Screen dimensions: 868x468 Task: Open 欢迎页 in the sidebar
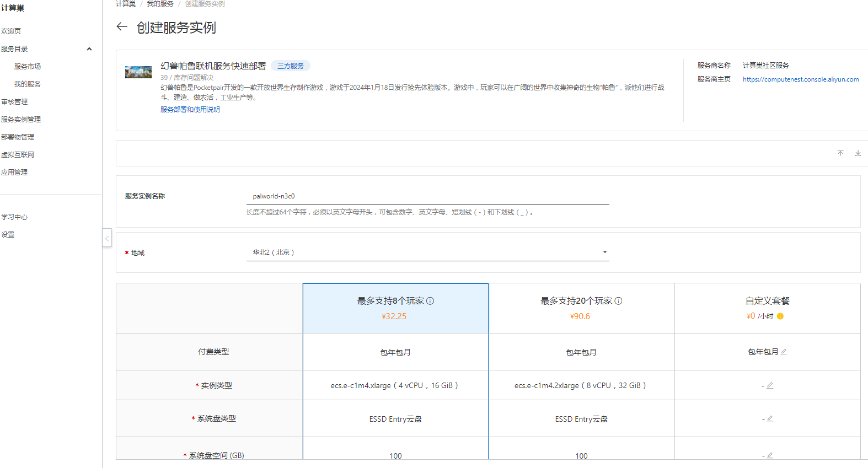tap(11, 31)
